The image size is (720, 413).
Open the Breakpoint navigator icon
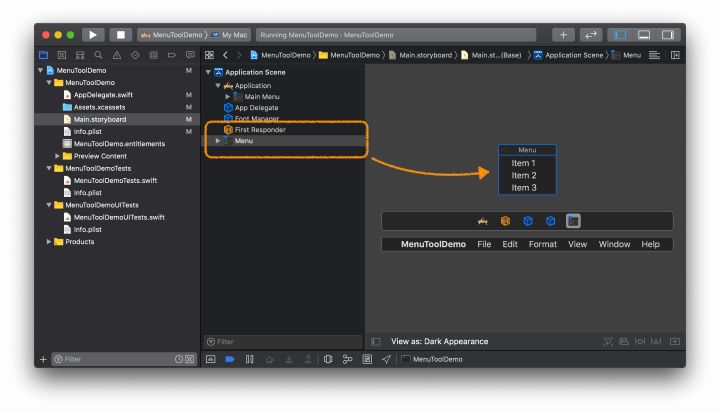[172, 55]
